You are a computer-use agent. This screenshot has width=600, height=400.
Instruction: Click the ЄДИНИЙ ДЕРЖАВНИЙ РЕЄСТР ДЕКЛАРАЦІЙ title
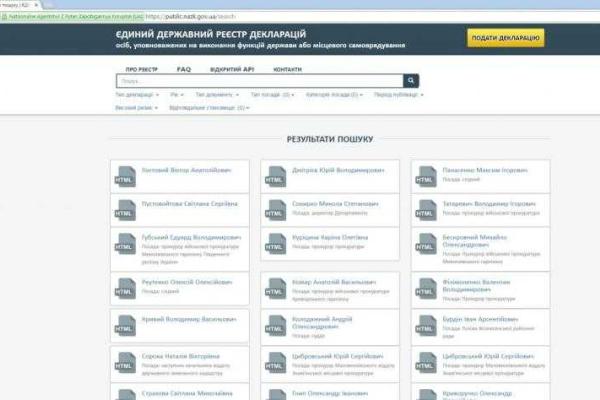[211, 34]
